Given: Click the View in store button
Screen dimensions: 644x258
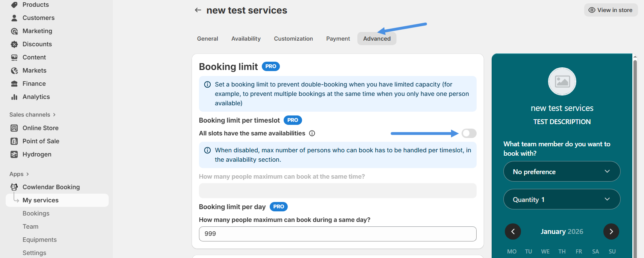Looking at the screenshot, I should click(611, 10).
